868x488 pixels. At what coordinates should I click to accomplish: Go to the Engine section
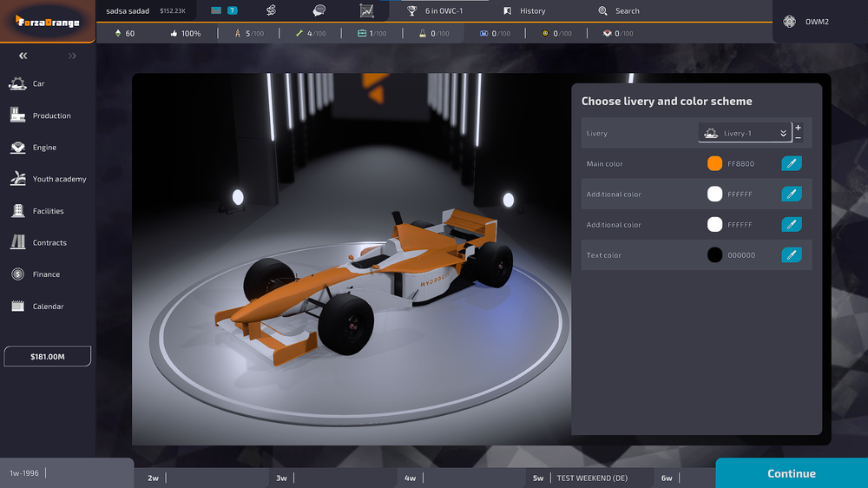pyautogui.click(x=44, y=148)
